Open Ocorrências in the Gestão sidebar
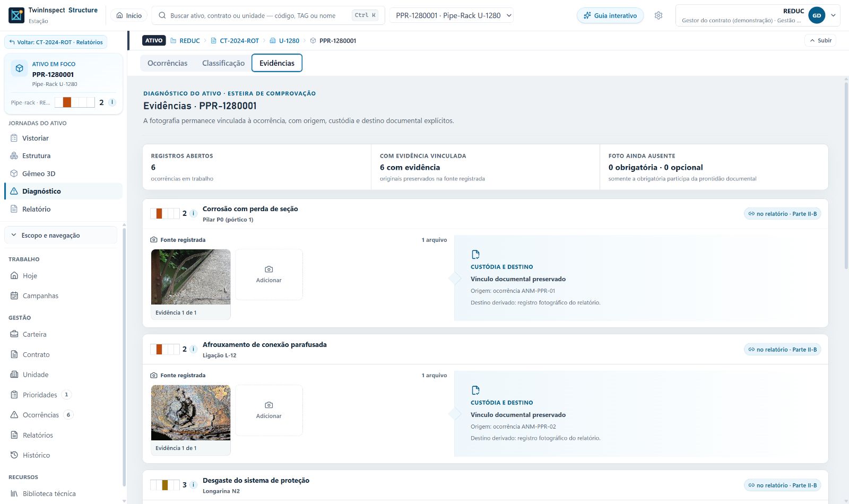The width and height of the screenshot is (849, 504). click(x=60, y=415)
